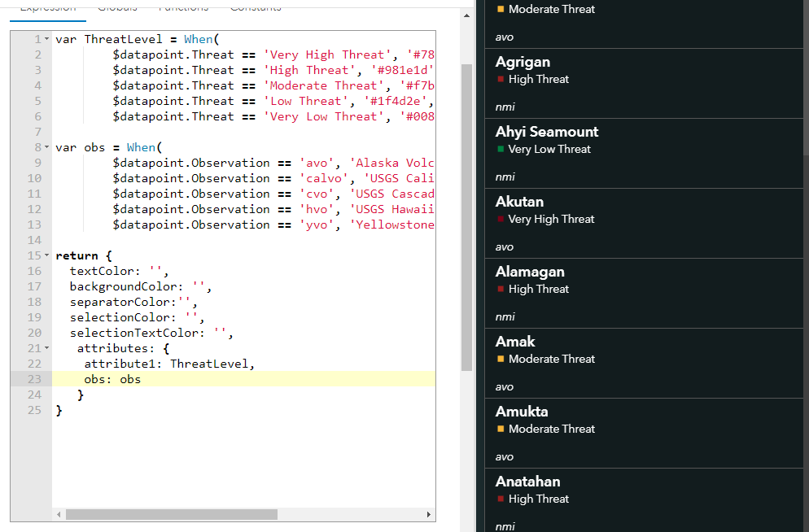This screenshot has width=809, height=532.
Task: Collapse the return block at line 15
Action: pos(47,255)
